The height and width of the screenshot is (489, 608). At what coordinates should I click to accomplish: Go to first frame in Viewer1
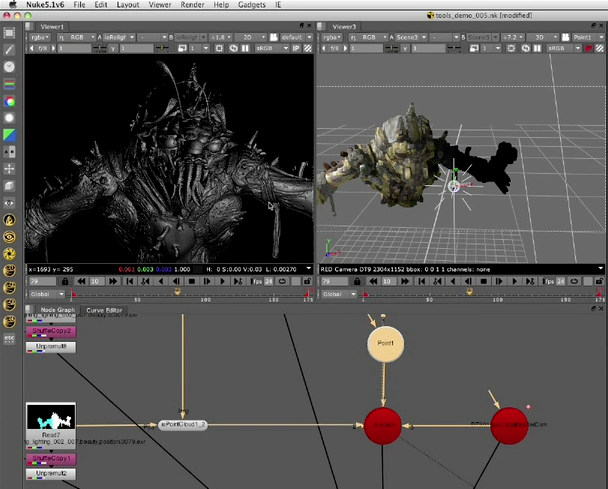130,281
